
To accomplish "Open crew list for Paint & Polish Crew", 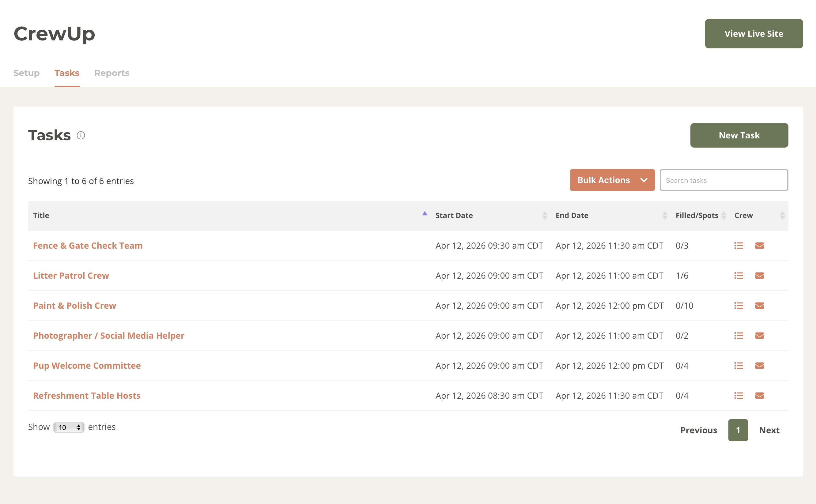I will pos(738,306).
